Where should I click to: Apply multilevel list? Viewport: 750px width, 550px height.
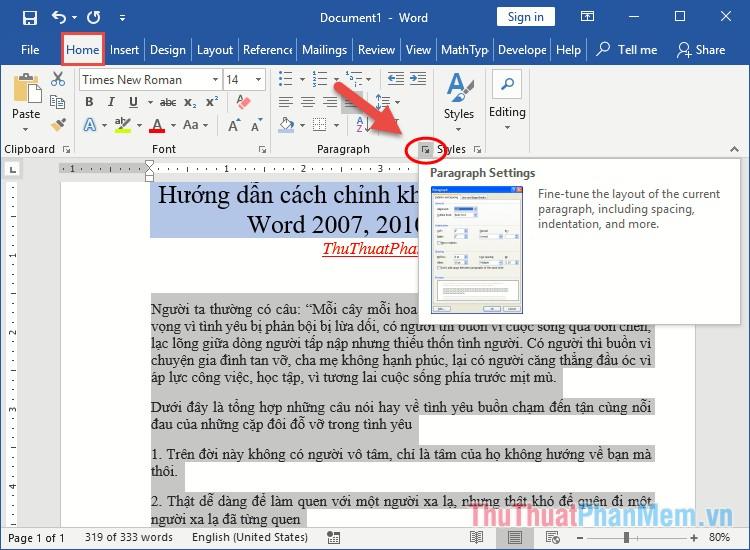354,79
